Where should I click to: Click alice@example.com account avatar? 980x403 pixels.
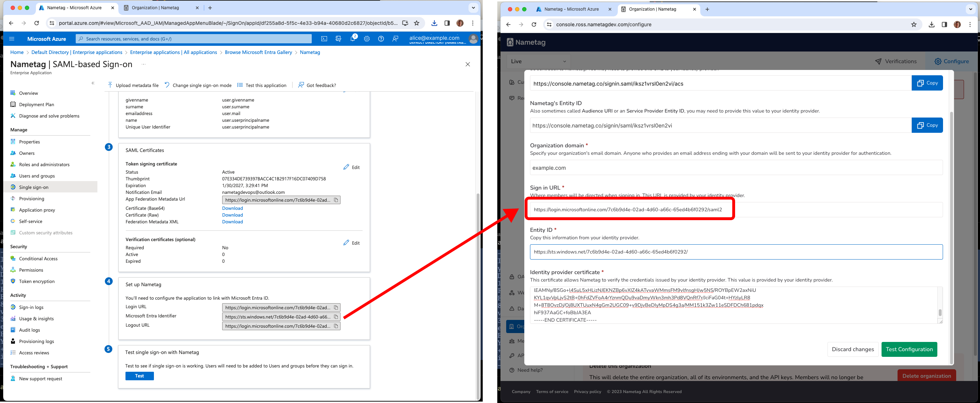tap(473, 39)
